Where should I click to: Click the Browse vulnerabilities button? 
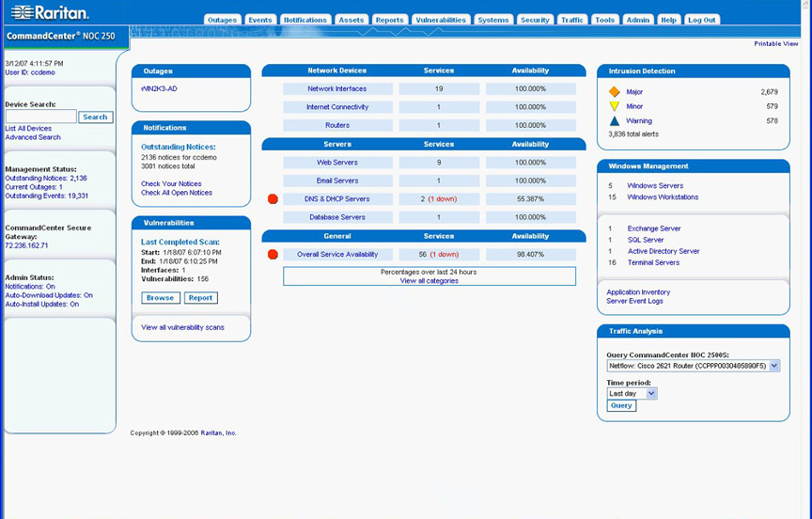point(161,298)
